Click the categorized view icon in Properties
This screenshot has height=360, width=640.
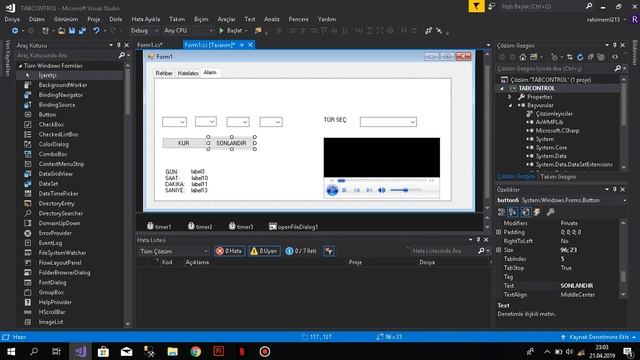tap(501, 212)
